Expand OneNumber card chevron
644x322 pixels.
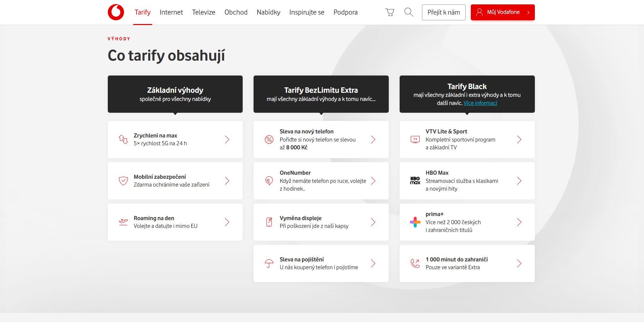373,180
